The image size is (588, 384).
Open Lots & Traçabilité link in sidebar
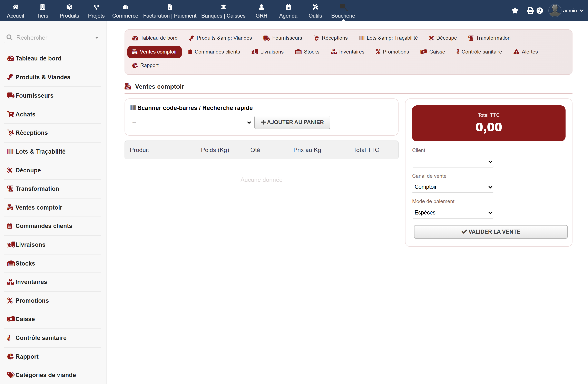click(x=40, y=151)
